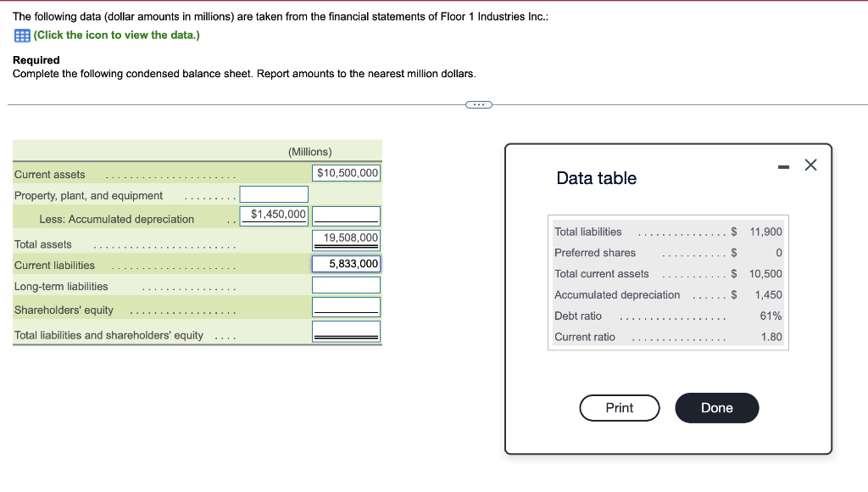868x492 pixels.
Task: Click 'Total liabilities' row label in data table
Action: (x=588, y=232)
